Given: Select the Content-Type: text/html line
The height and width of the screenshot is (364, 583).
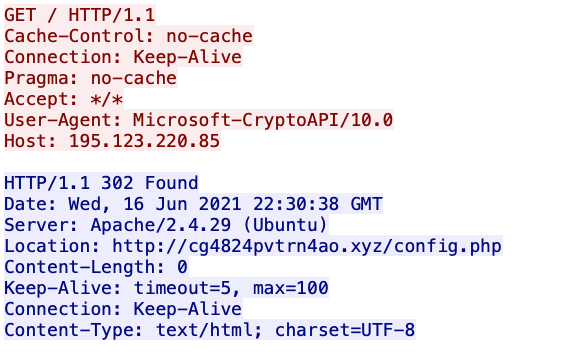Looking at the screenshot, I should 210,330.
